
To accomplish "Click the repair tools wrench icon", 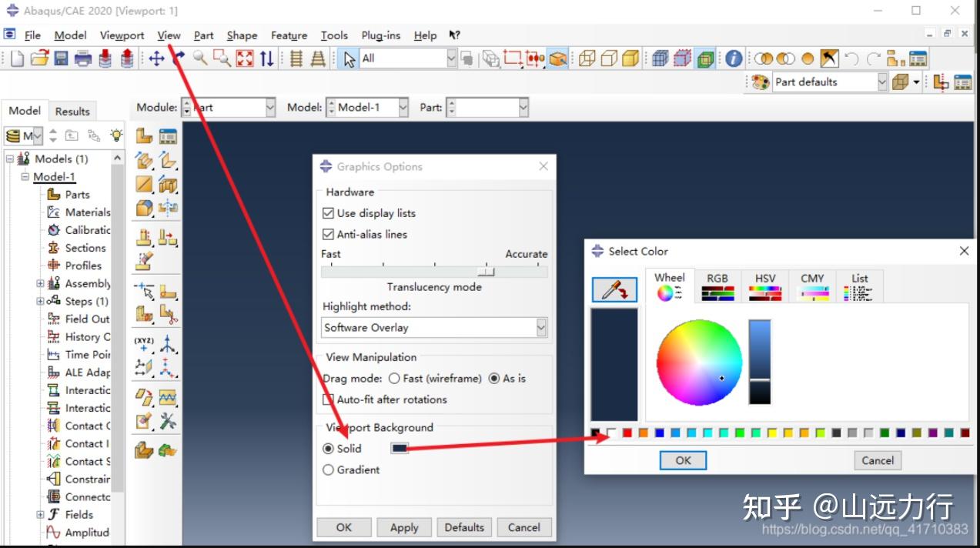I will click(168, 420).
